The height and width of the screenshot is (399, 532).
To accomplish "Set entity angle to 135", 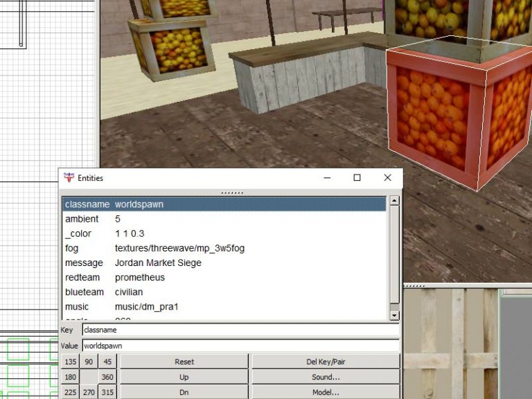I will [x=71, y=362].
